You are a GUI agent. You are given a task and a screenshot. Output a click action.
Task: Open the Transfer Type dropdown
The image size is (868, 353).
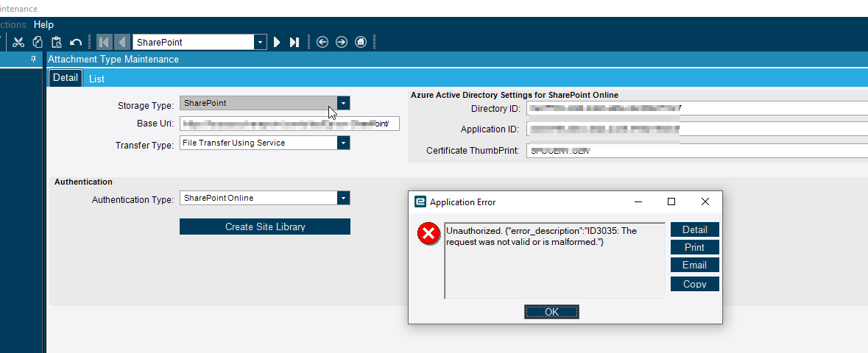pyautogui.click(x=343, y=143)
